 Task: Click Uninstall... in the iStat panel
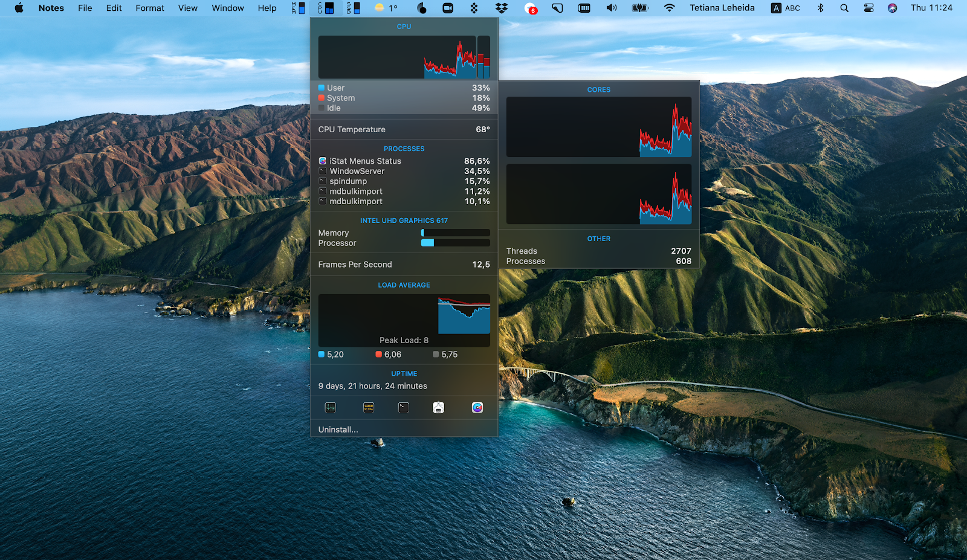[x=338, y=430]
